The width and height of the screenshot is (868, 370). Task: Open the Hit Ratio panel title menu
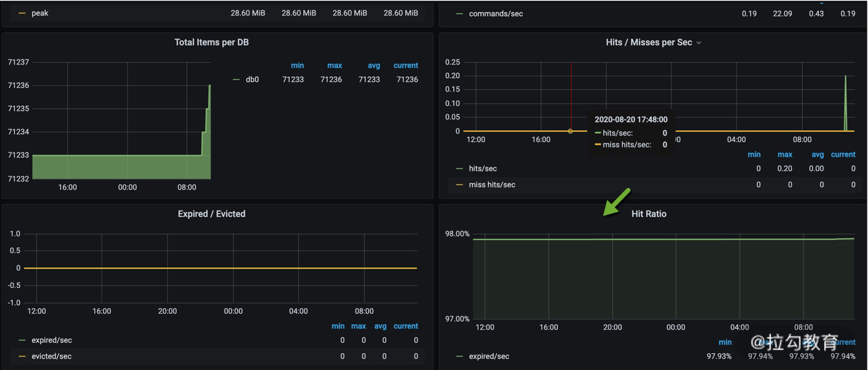649,214
